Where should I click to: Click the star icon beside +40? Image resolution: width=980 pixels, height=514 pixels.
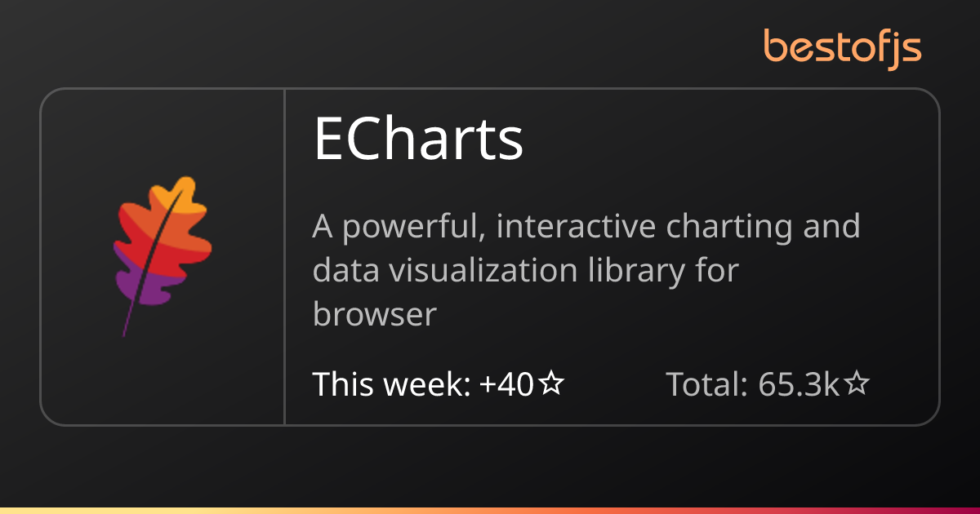coord(552,383)
